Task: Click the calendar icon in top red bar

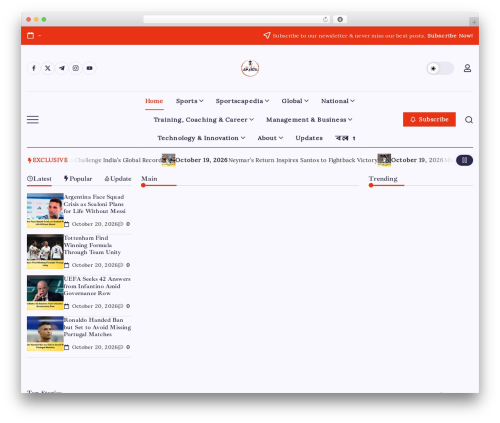Action: tap(30, 36)
